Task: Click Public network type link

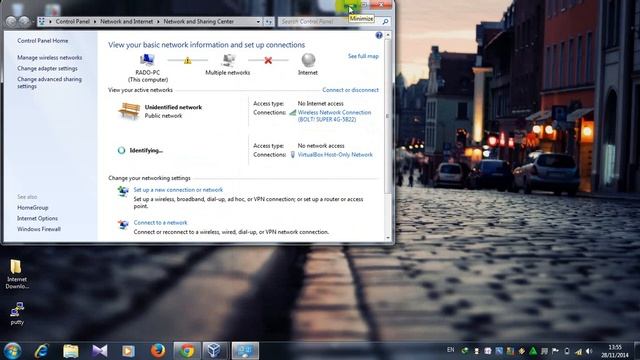Action: 163,116
